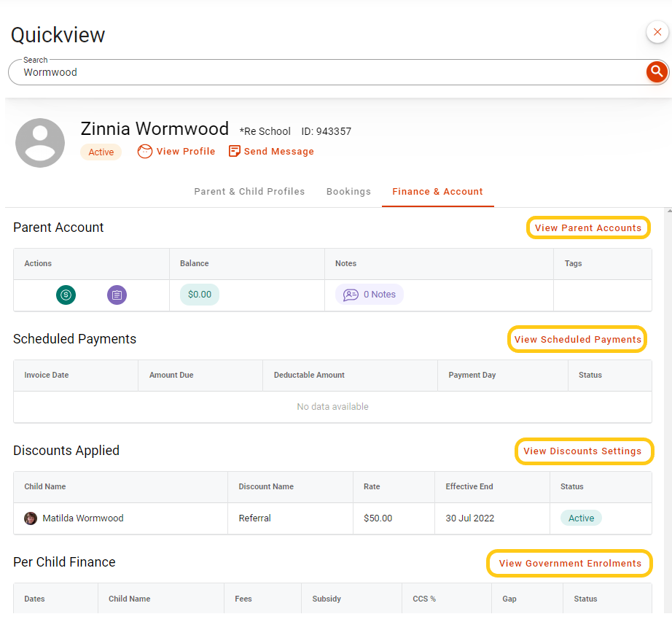Click the Wormwood search input field

(328, 72)
